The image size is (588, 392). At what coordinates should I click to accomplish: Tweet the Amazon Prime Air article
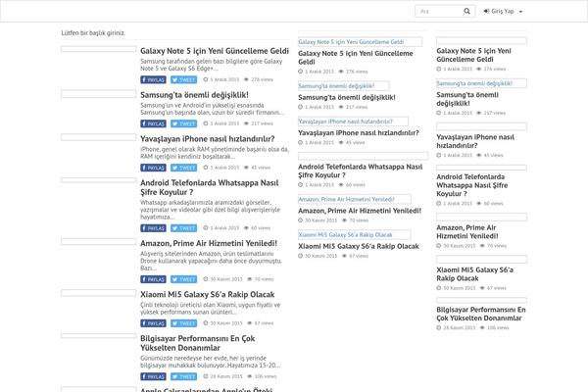[184, 279]
